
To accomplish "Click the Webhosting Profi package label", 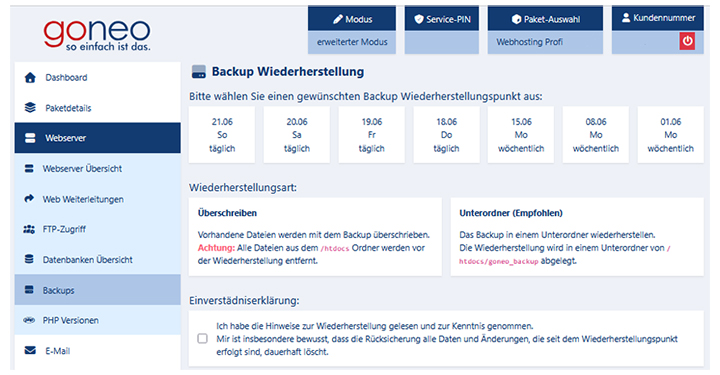I will coord(529,42).
